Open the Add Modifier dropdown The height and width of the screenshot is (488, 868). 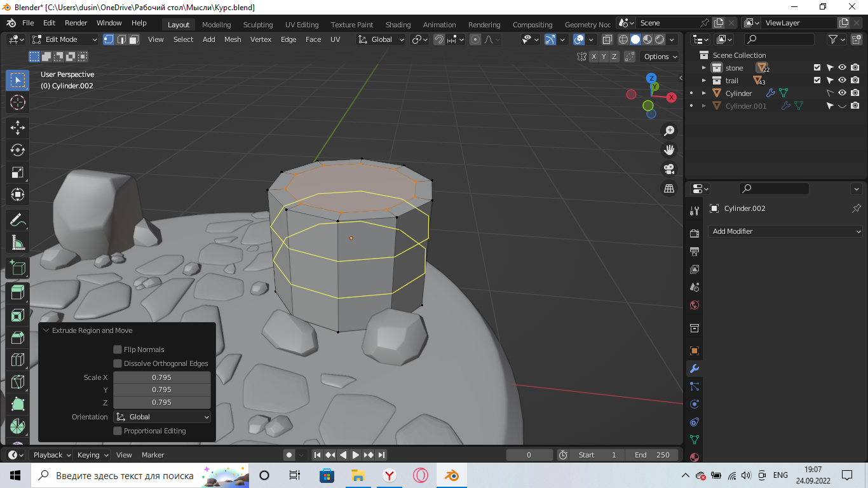[x=785, y=231]
